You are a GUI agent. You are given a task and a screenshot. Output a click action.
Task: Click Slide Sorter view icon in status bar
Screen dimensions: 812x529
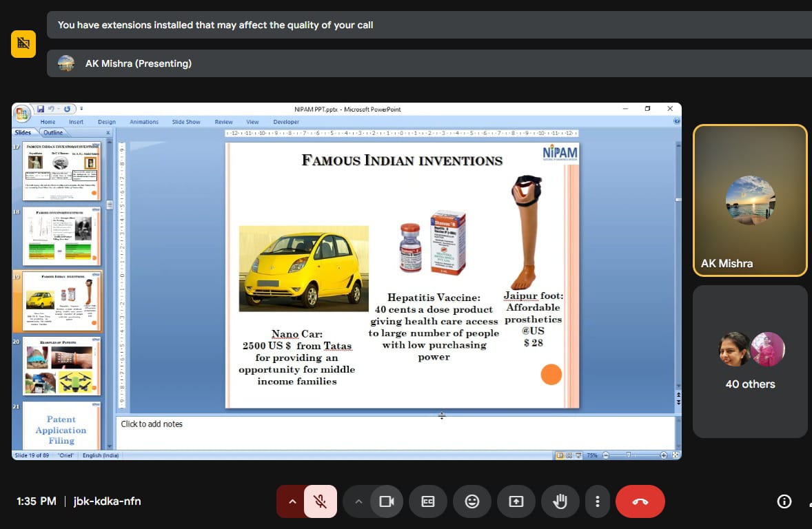click(x=569, y=455)
